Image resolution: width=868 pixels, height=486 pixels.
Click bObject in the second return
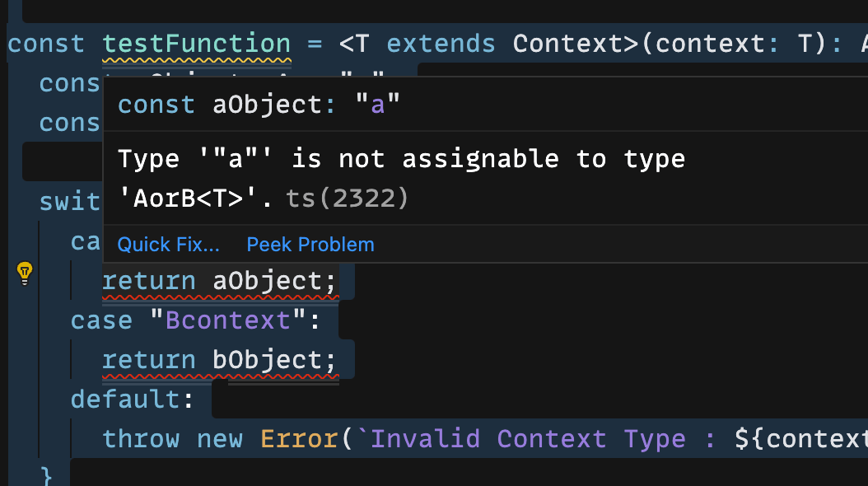pos(274,360)
